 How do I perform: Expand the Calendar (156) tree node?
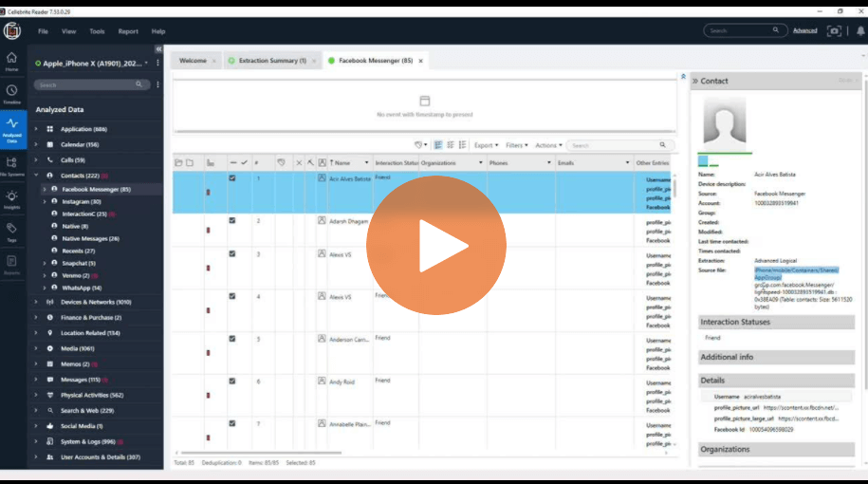tap(36, 144)
